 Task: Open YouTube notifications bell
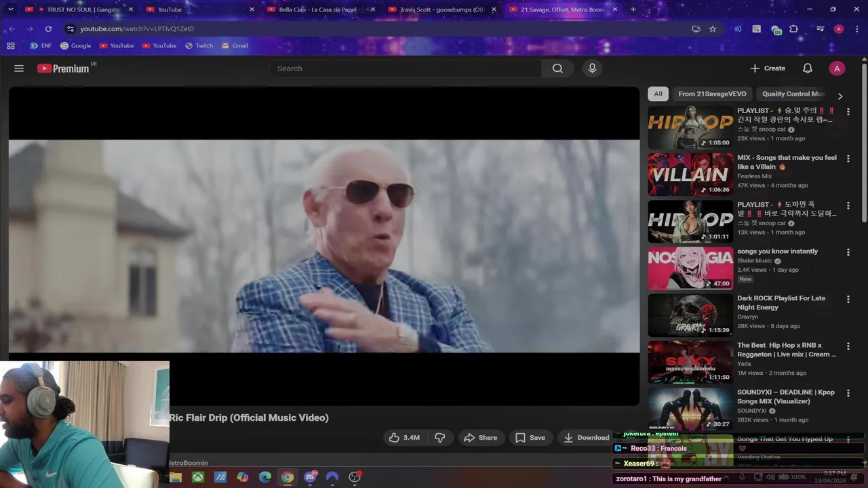click(808, 68)
